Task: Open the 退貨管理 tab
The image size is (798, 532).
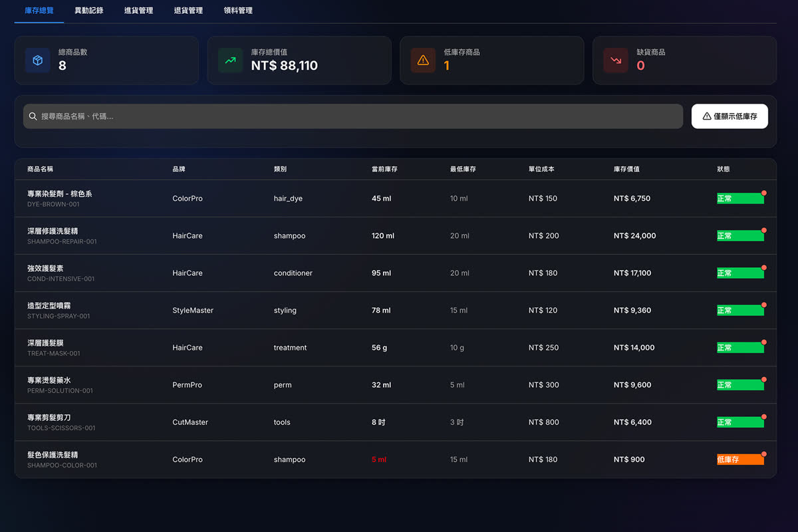Action: (x=188, y=11)
